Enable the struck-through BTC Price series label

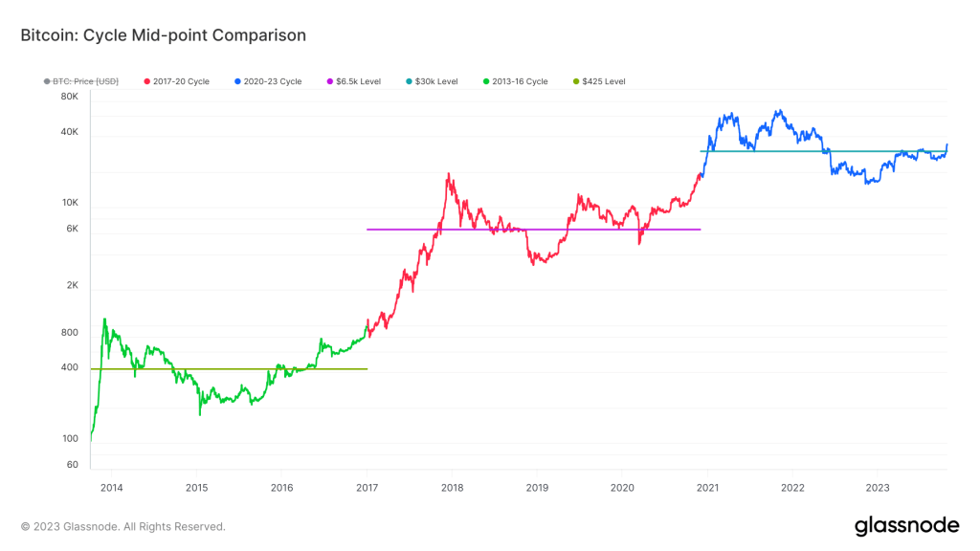coord(86,82)
